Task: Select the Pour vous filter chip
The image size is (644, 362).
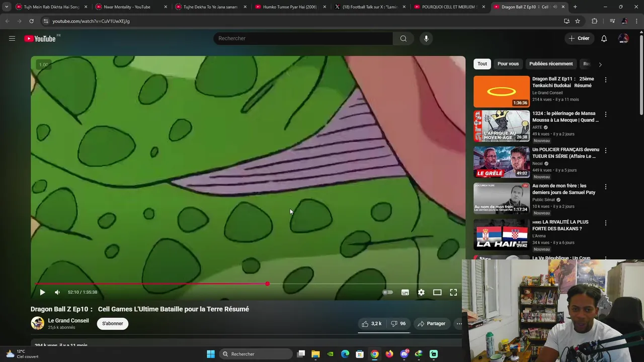Action: tap(508, 64)
